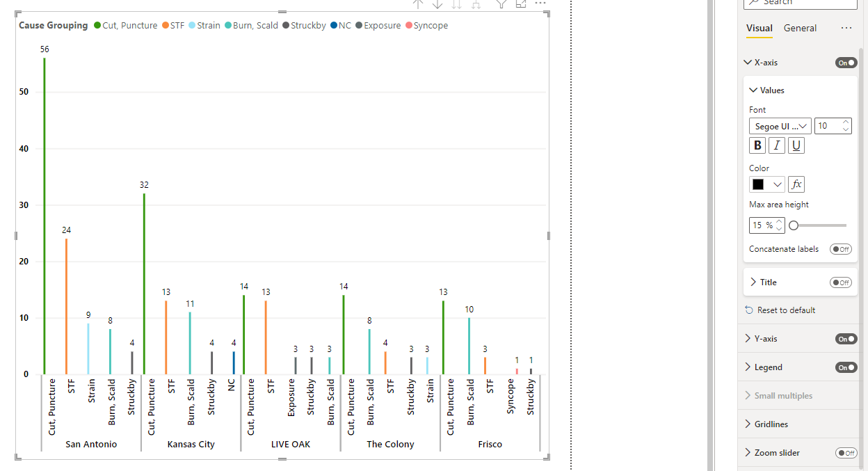Viewport: 868px width, 471px height.
Task: Switch to the General tab
Action: pyautogui.click(x=800, y=28)
